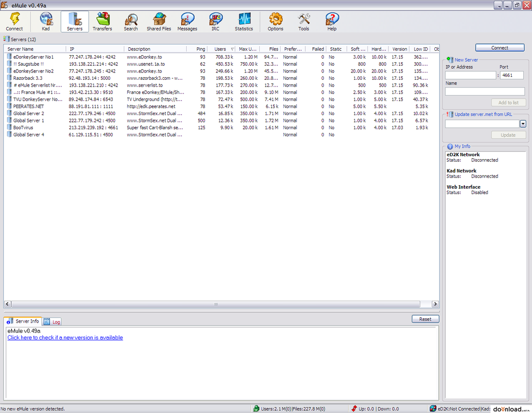Click the 'No new eMule version detected' status text
This screenshot has width=532, height=413.
(x=32, y=409)
